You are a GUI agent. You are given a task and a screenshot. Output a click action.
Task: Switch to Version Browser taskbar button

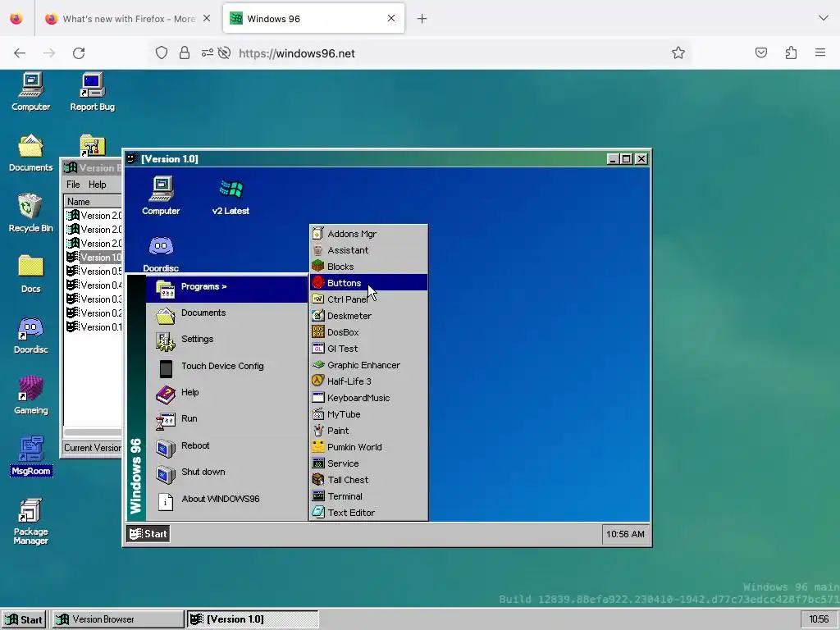pos(118,619)
